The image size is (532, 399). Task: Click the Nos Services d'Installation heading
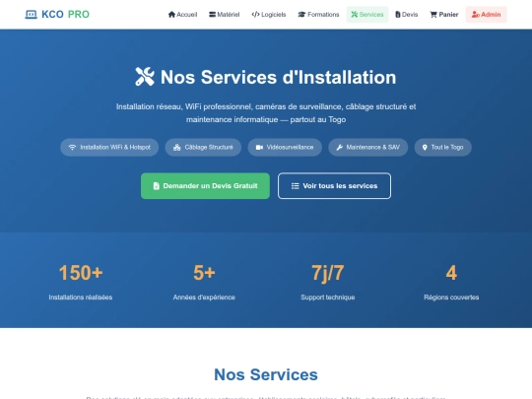(x=266, y=77)
